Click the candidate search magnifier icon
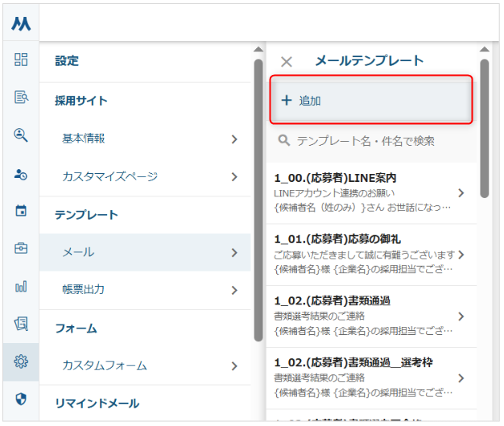This screenshot has height=426, width=504. tap(21, 135)
